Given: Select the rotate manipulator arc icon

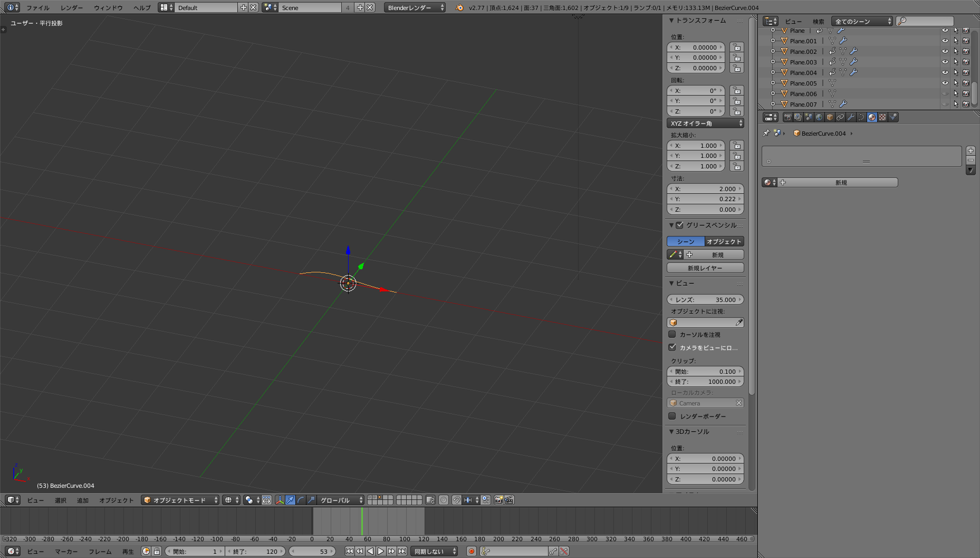Looking at the screenshot, I should [x=301, y=500].
